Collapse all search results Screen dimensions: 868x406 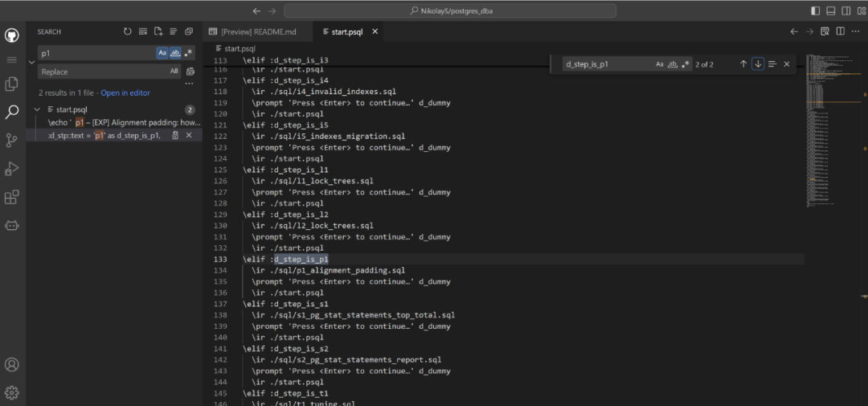pos(189,31)
